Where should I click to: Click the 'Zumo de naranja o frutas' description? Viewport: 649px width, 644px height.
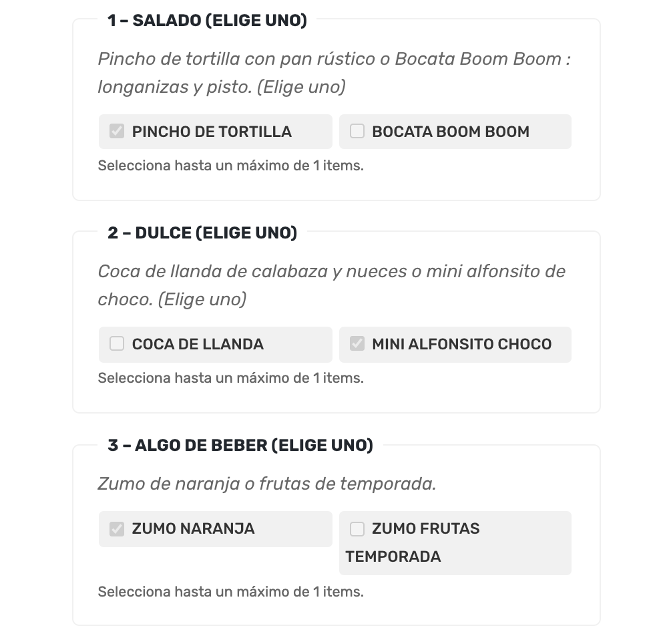point(267,484)
